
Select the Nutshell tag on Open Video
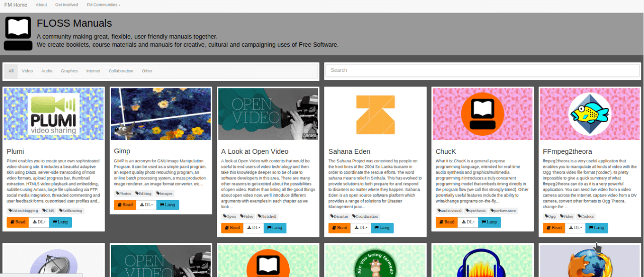click(267, 216)
